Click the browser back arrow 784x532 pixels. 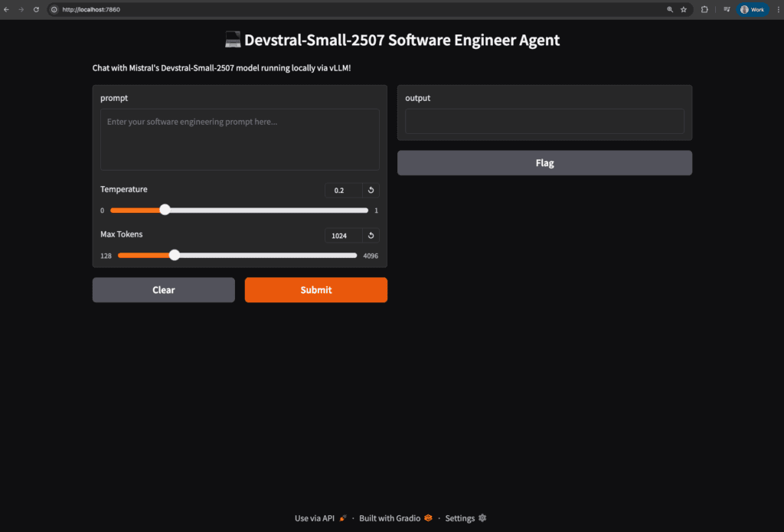(6, 9)
